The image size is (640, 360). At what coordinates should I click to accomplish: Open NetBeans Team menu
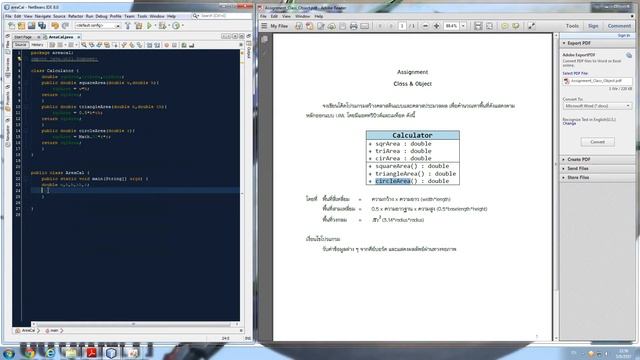pyautogui.click(x=129, y=16)
